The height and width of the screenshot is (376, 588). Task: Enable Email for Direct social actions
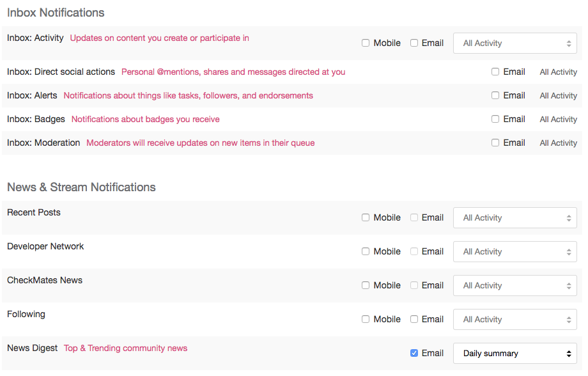(x=495, y=72)
